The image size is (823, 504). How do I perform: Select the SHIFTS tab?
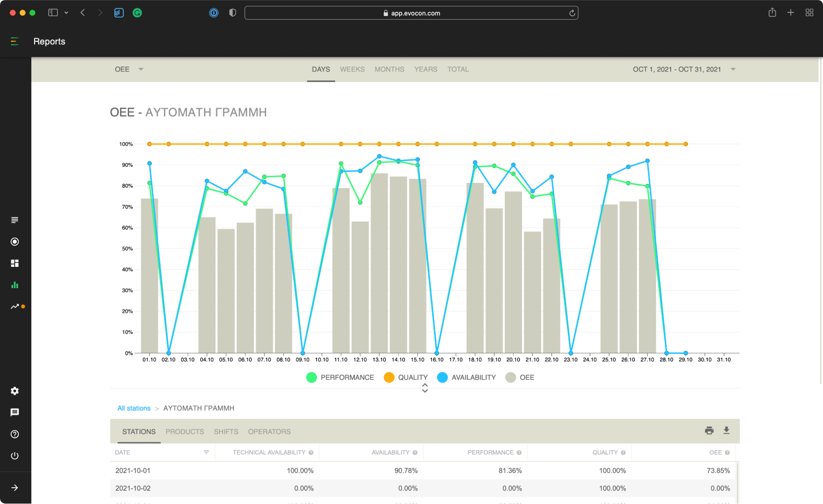point(226,432)
